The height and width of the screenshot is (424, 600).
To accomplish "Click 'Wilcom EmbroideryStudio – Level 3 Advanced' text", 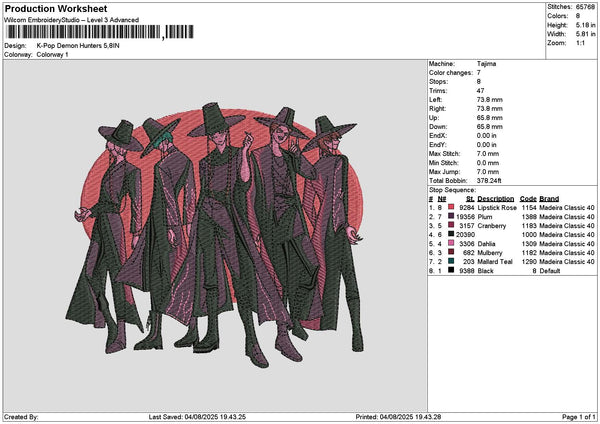I will point(72,20).
